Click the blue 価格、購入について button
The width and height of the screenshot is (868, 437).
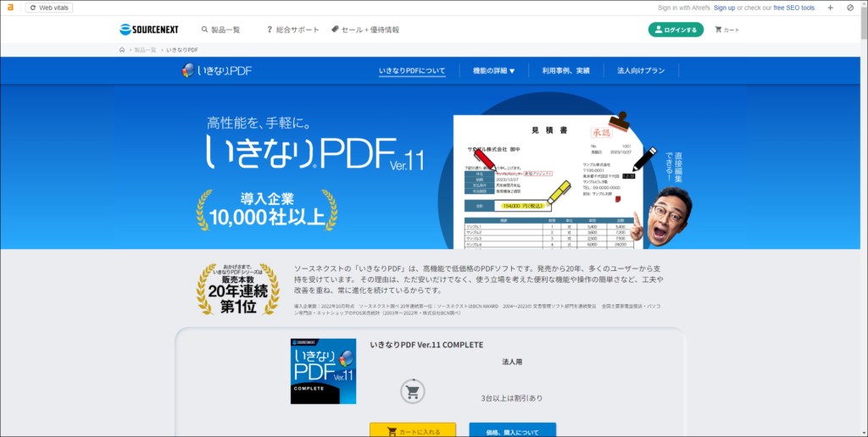click(513, 430)
